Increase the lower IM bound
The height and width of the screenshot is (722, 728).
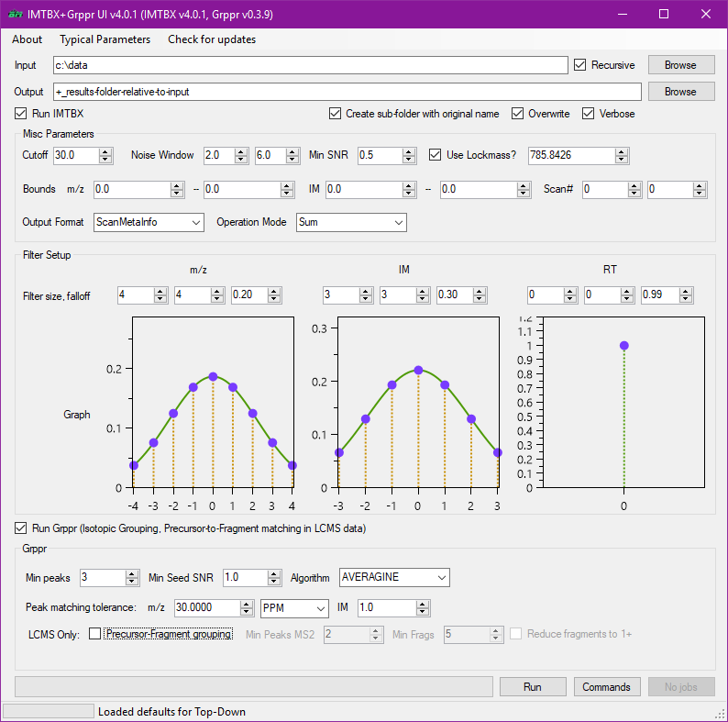(x=409, y=185)
